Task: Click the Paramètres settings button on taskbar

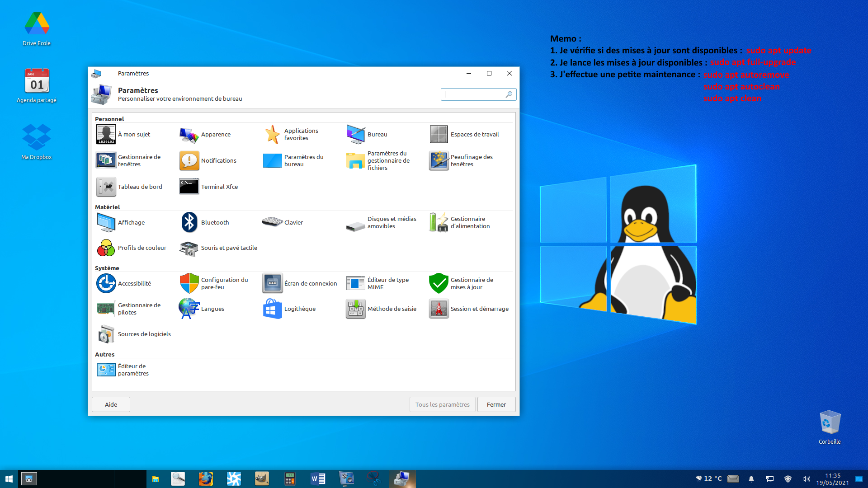Action: pos(402,479)
